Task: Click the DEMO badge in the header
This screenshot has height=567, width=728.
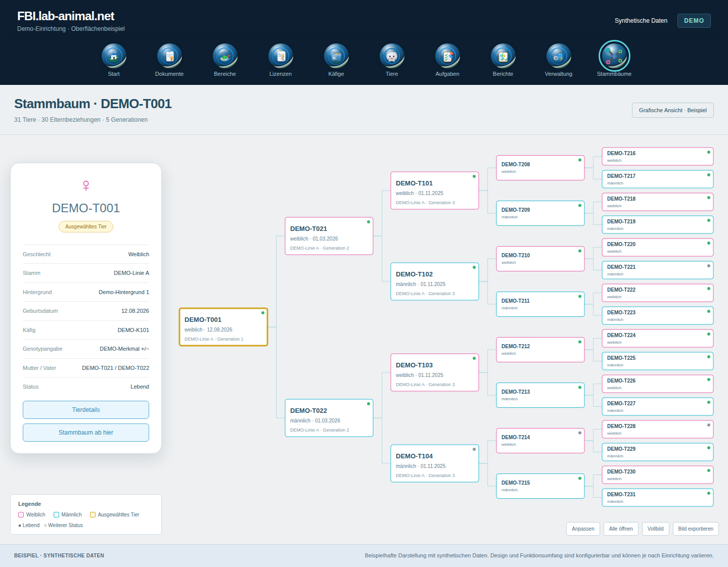Action: (x=694, y=21)
